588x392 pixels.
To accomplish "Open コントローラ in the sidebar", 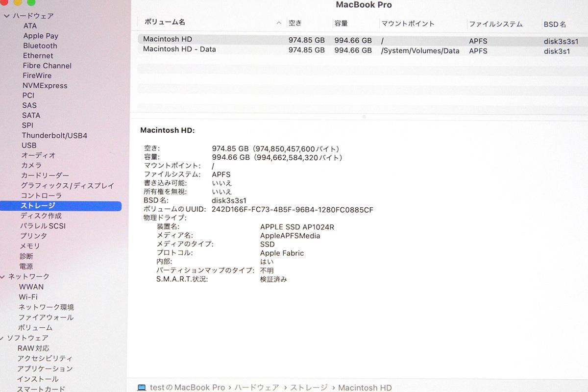I will [x=41, y=196].
